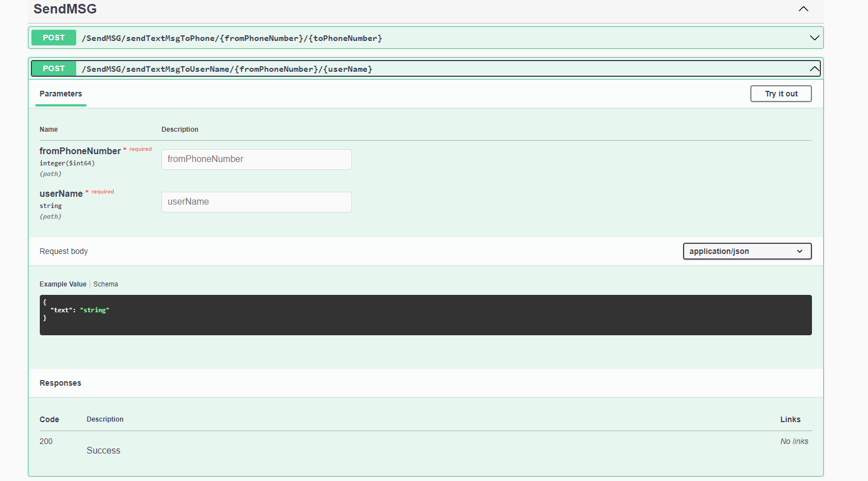The width and height of the screenshot is (868, 481).
Task: Switch to the Schema view
Action: 105,284
